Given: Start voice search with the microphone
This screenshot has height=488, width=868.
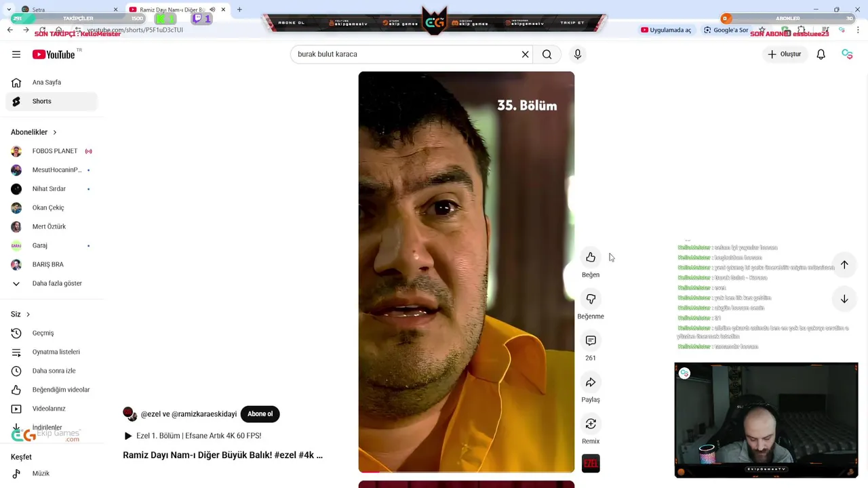Looking at the screenshot, I should (x=577, y=54).
